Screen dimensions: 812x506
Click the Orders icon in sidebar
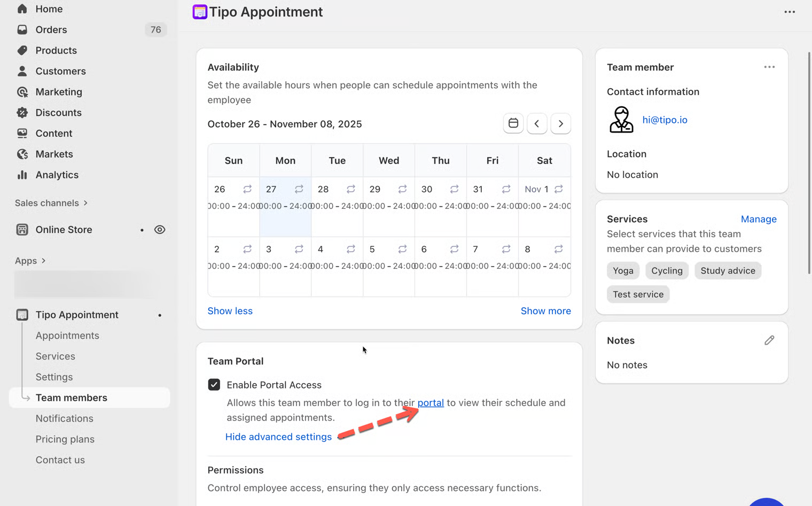coord(22,30)
